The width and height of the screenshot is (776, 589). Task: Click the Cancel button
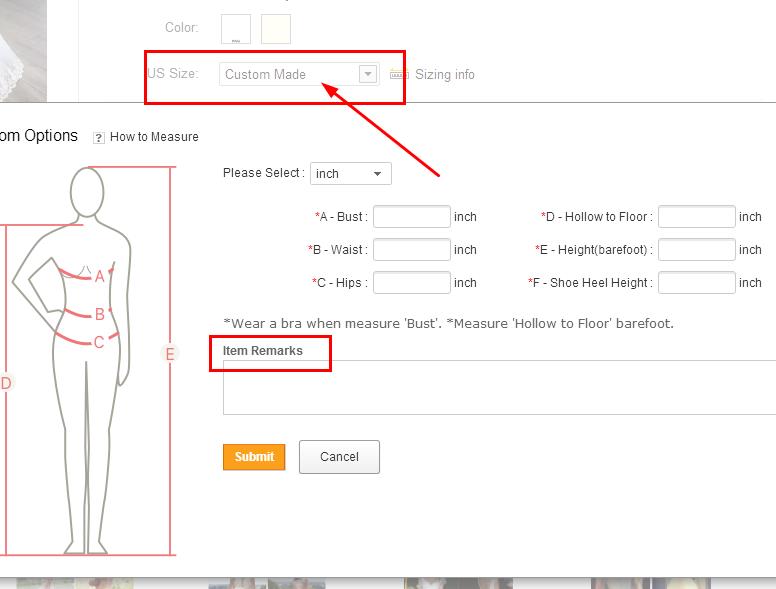click(339, 457)
